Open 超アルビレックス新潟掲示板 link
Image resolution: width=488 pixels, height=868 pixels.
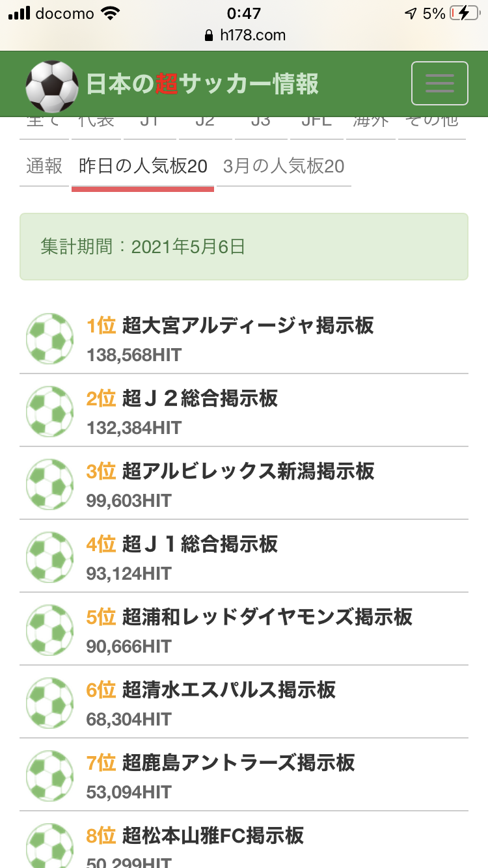pos(248,471)
